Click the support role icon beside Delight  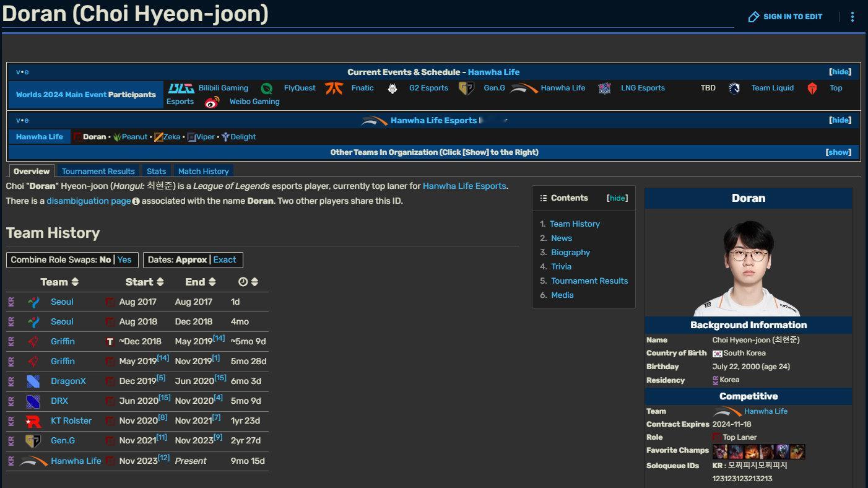[x=225, y=137]
